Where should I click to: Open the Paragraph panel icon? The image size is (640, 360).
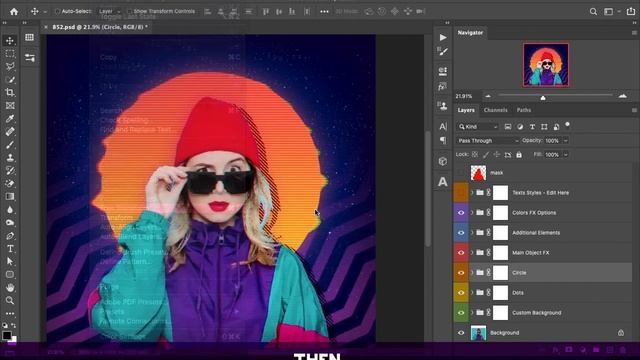pos(443,140)
